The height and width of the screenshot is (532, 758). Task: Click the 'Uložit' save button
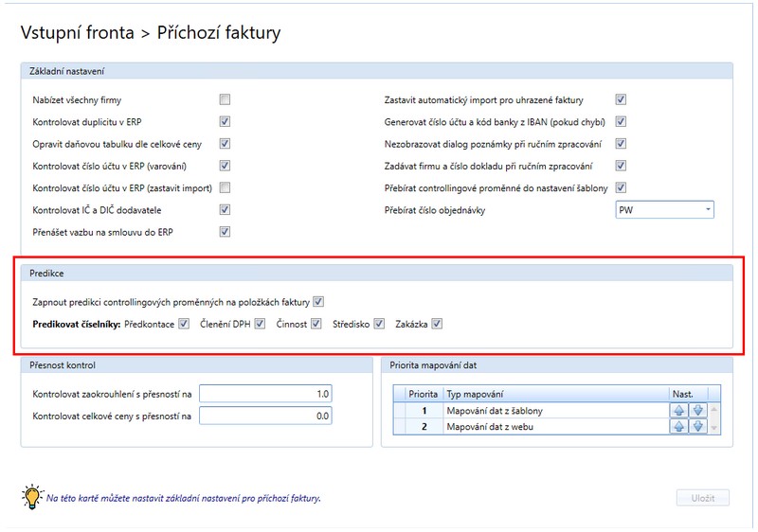click(x=702, y=498)
